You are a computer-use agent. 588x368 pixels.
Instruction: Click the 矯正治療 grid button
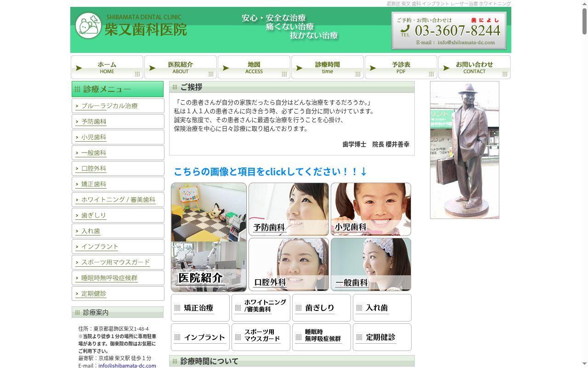pos(200,308)
